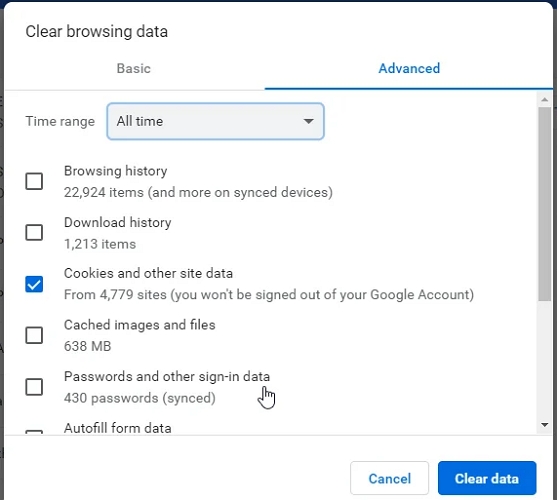This screenshot has height=500, width=557.
Task: Click the dropdown arrow next to All time
Action: [309, 121]
